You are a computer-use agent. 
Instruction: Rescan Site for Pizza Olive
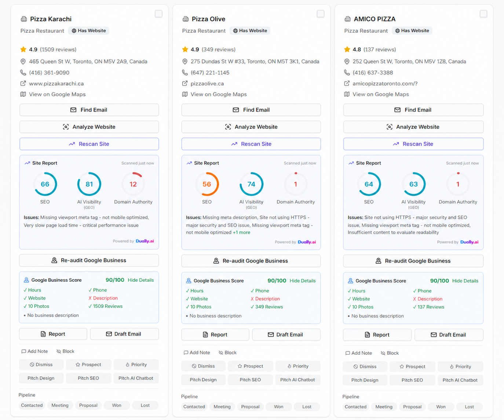[x=251, y=144]
